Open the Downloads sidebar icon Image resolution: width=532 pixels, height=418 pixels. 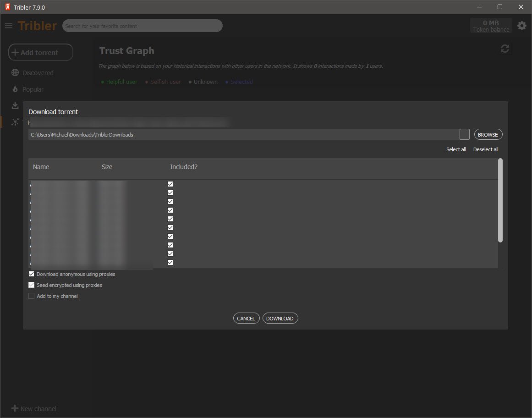click(x=15, y=105)
